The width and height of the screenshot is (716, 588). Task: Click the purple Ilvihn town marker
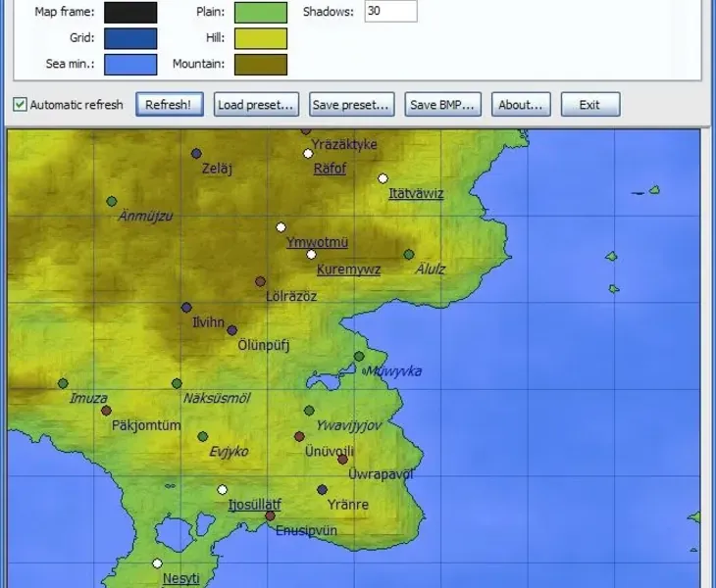click(186, 308)
